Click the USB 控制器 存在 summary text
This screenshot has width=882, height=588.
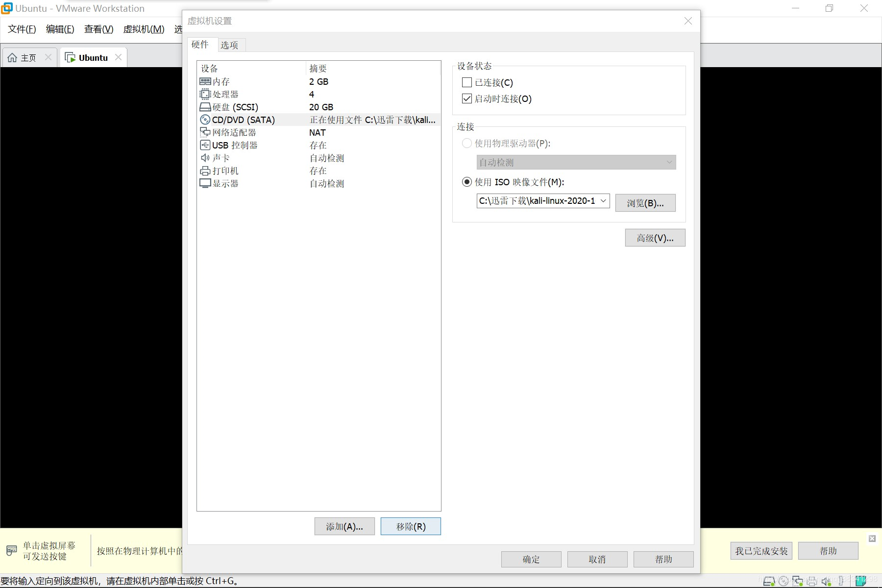click(x=318, y=145)
